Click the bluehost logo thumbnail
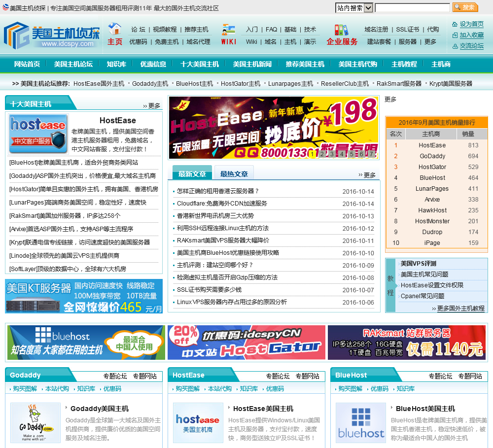Viewport: 493px width, 448px height. (x=361, y=422)
